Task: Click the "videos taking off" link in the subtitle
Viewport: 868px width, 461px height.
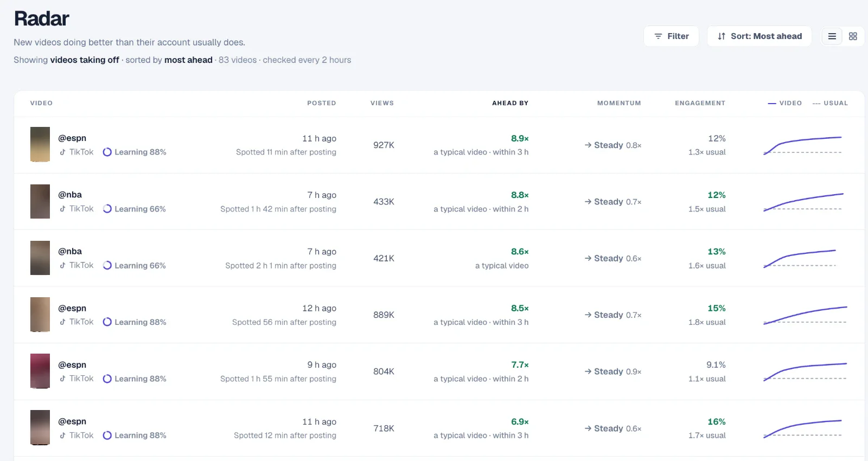Action: (85, 60)
